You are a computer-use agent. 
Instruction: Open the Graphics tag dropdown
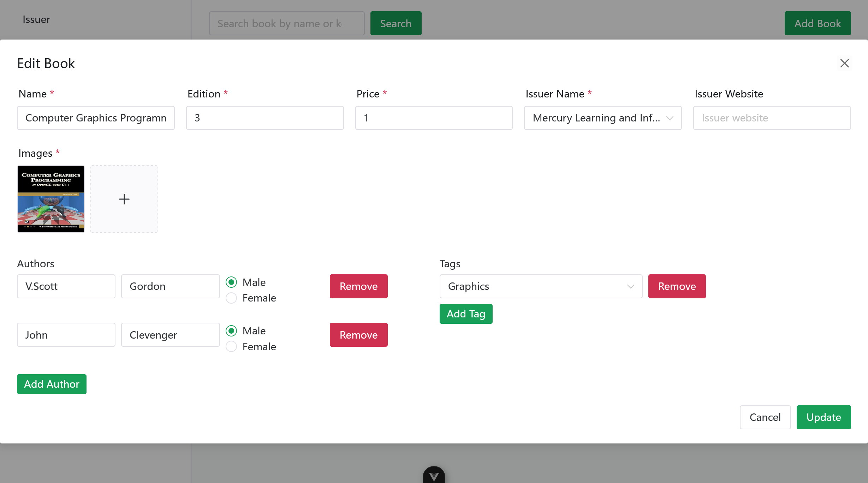coord(541,286)
